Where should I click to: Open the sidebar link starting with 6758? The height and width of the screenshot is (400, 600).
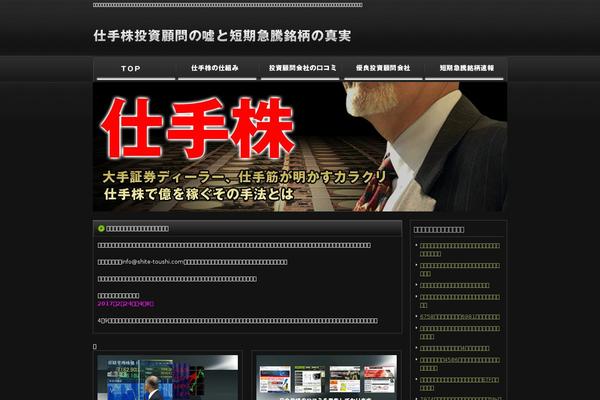(x=460, y=317)
